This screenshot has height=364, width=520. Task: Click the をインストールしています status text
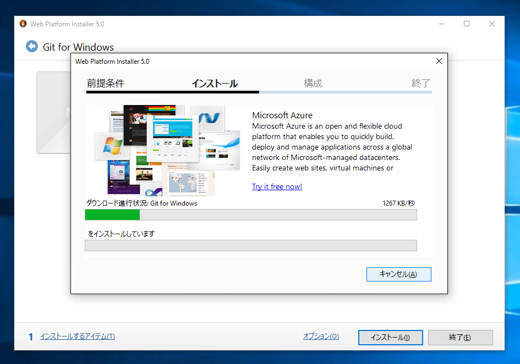[x=121, y=234]
